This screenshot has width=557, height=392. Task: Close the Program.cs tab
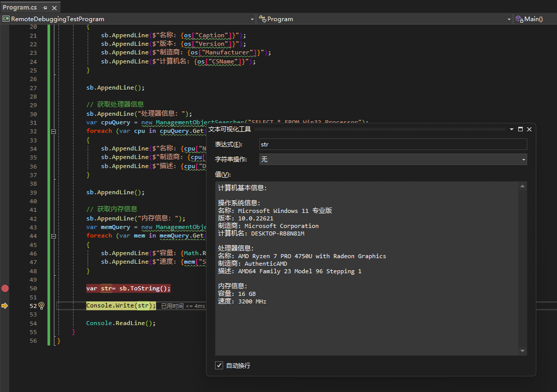(54, 8)
